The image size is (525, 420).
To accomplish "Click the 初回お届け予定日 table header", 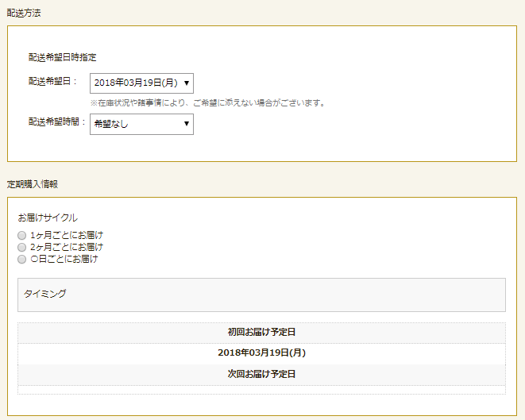I will tap(261, 333).
